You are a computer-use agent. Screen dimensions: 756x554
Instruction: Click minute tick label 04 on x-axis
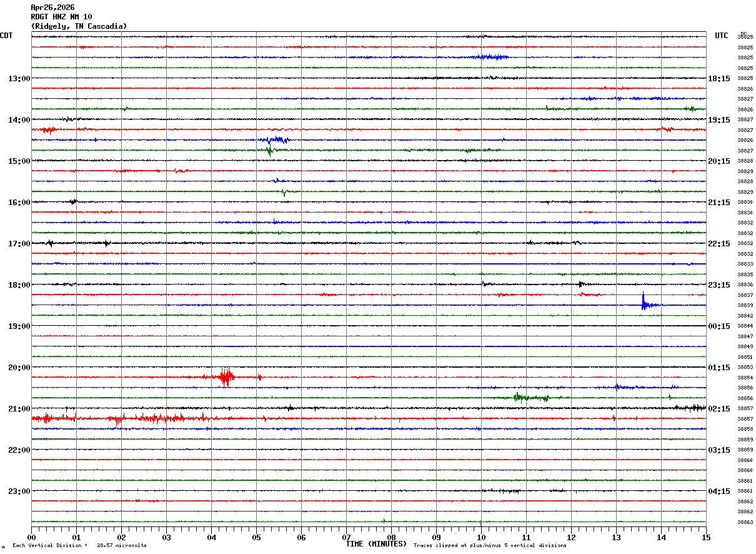point(211,538)
